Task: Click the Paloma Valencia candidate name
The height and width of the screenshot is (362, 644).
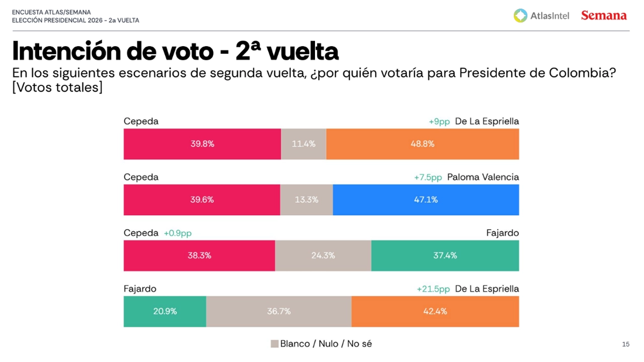Action: [x=482, y=177]
